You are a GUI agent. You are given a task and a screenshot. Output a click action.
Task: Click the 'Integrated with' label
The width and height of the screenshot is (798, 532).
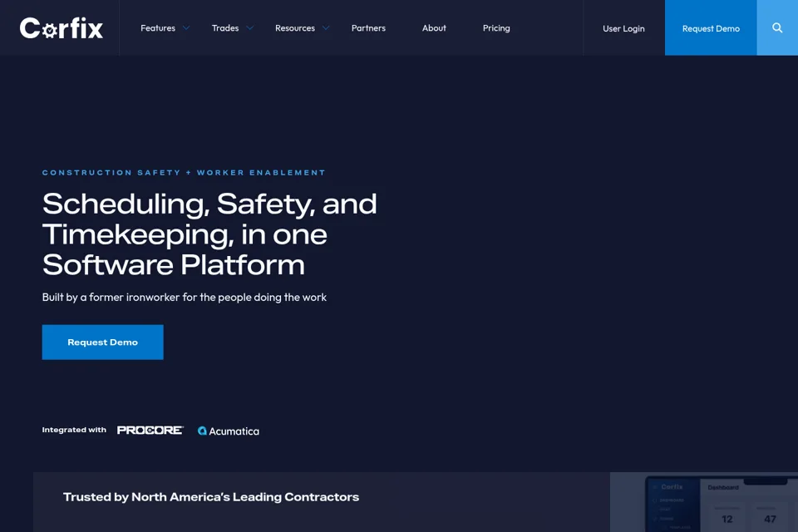tap(74, 430)
